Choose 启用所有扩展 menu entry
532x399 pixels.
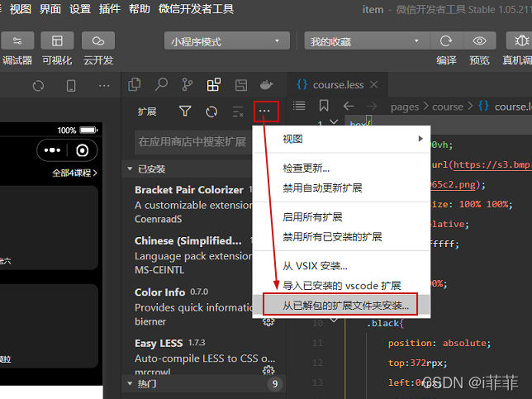coord(342,216)
